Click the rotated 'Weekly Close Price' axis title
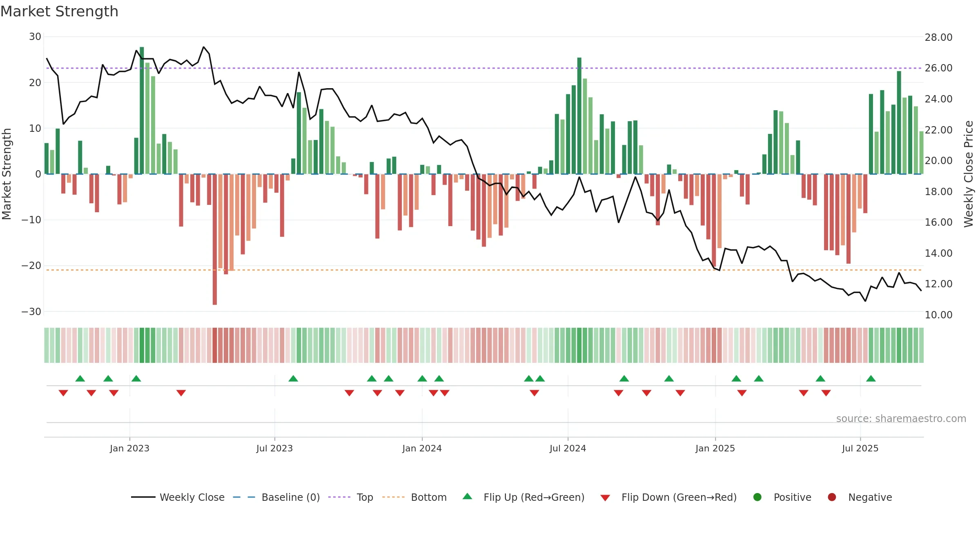Image resolution: width=980 pixels, height=551 pixels. tap(969, 174)
